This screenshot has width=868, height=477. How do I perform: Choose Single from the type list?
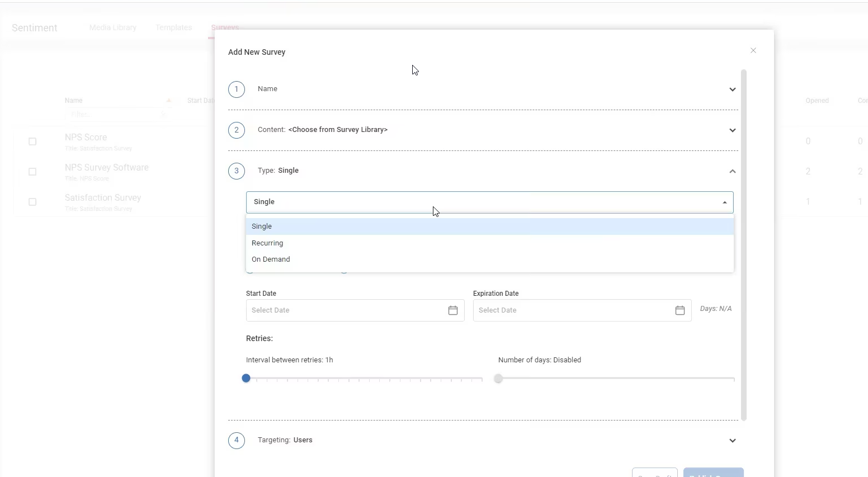point(490,226)
